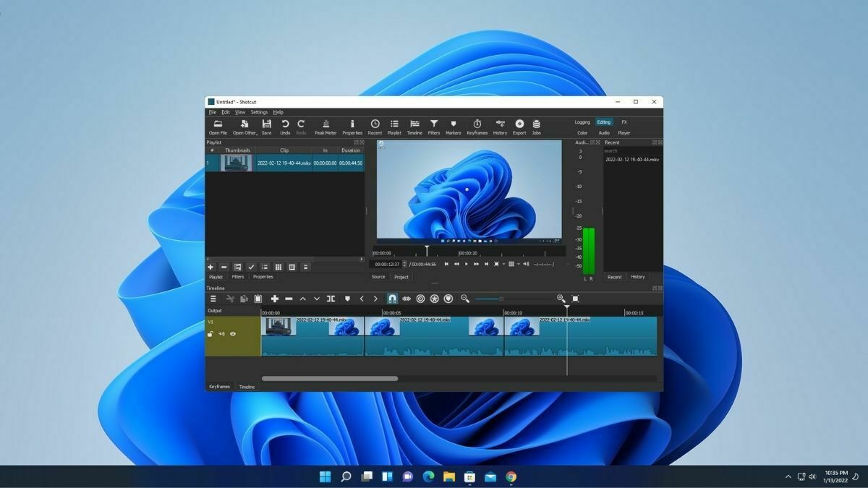The height and width of the screenshot is (488, 868).
Task: Select the playlist clip thumbnail in row 1
Action: tap(236, 163)
